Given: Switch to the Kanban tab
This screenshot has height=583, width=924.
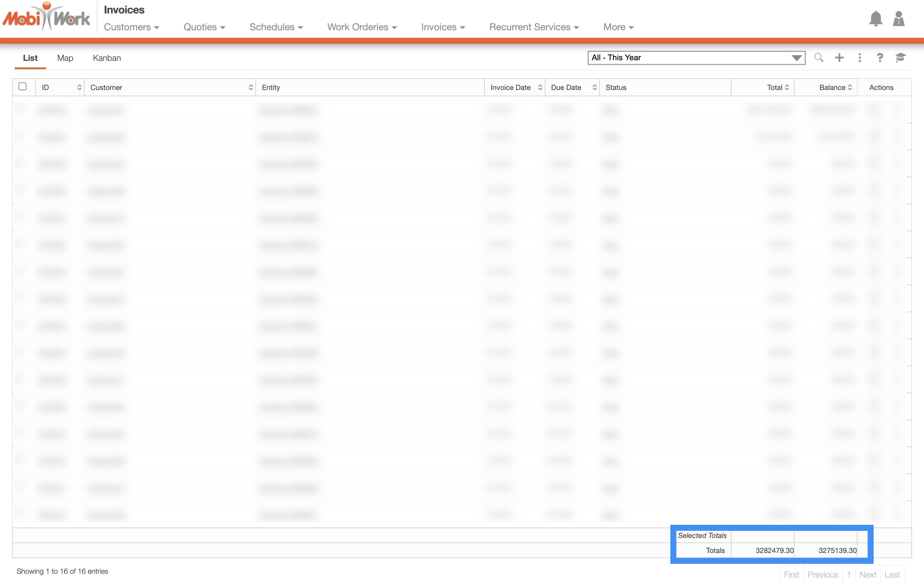Looking at the screenshot, I should (x=107, y=58).
